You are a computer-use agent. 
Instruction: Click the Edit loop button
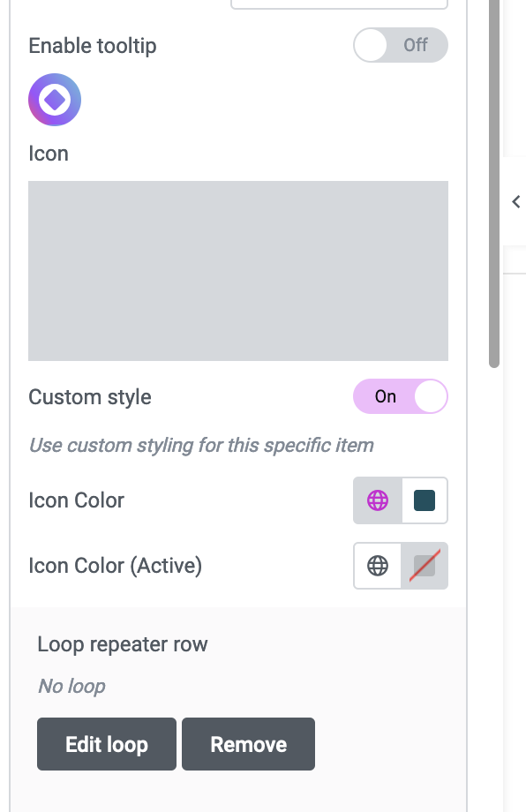[107, 744]
